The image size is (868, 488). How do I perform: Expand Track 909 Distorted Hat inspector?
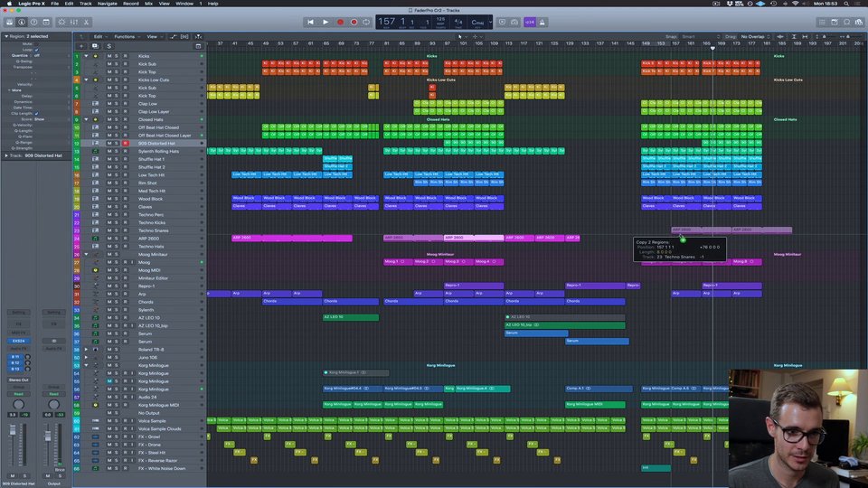pos(6,155)
